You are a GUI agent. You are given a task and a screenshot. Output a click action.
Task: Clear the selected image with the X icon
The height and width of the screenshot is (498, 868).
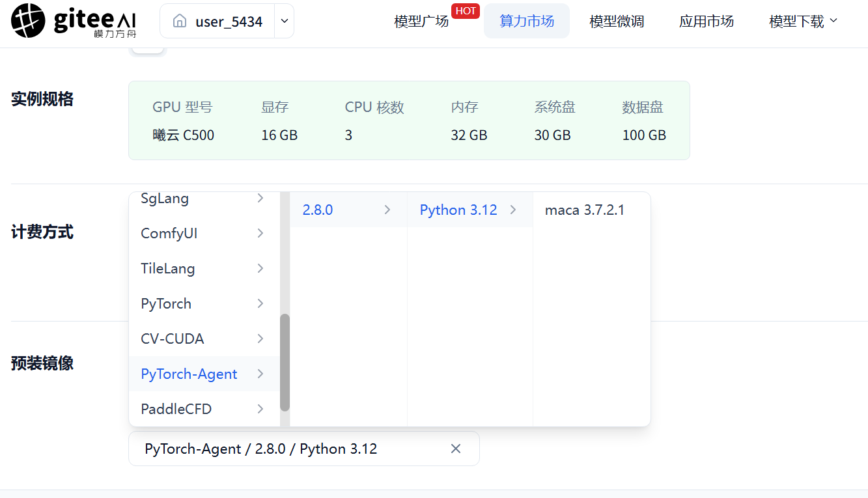tap(456, 449)
